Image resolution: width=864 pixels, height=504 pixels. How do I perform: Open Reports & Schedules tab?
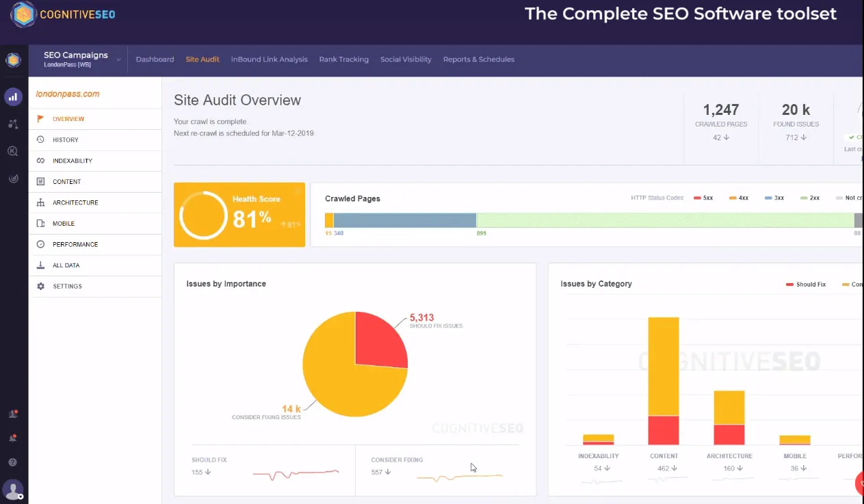479,59
